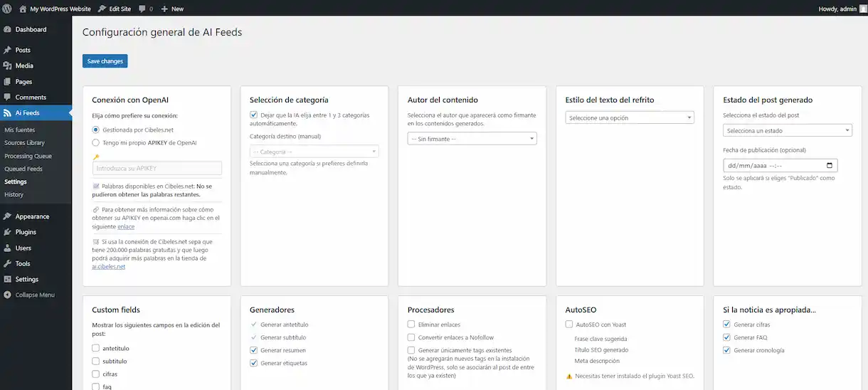
Task: Click the Pages icon in sidebar
Action: tap(7, 82)
